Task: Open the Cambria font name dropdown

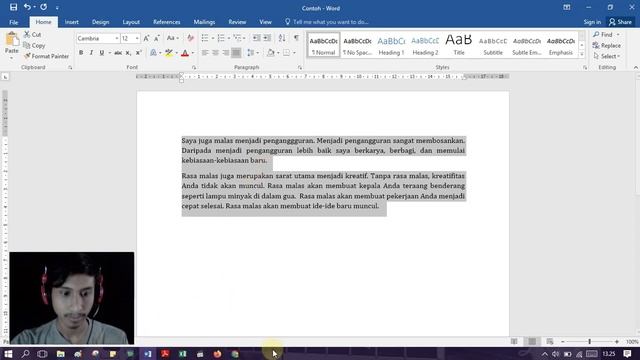Action: click(x=117, y=38)
